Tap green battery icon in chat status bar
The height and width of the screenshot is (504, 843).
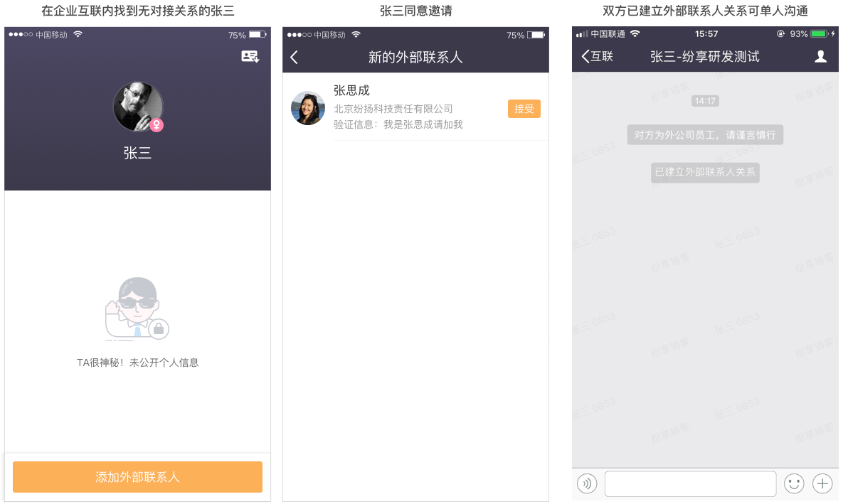click(820, 34)
